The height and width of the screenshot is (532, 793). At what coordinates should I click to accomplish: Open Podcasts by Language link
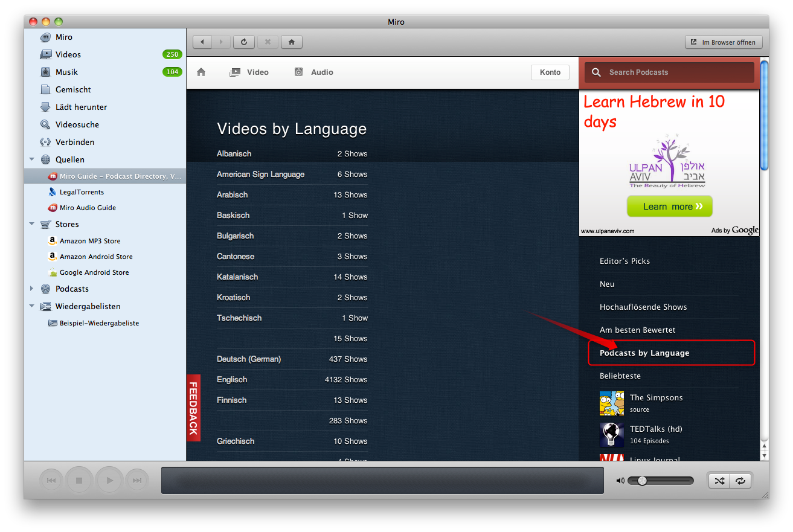644,353
